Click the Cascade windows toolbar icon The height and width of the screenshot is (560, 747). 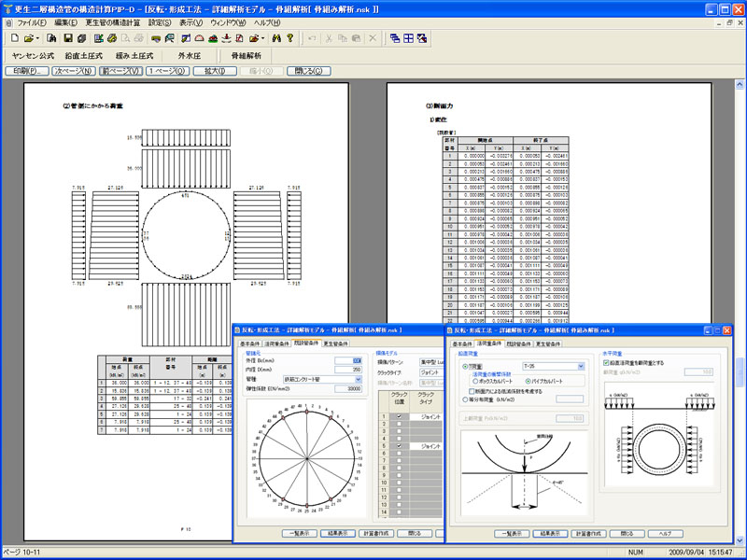pyautogui.click(x=395, y=38)
